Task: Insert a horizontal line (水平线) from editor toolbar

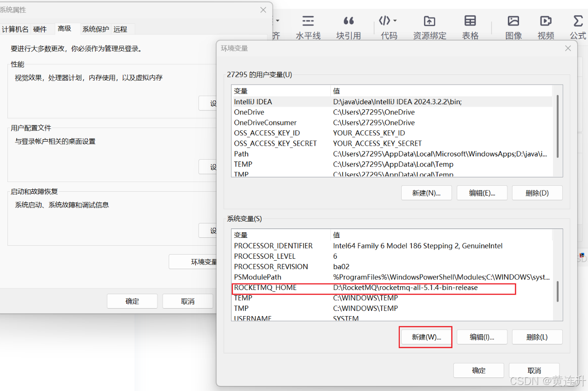Action: point(308,27)
